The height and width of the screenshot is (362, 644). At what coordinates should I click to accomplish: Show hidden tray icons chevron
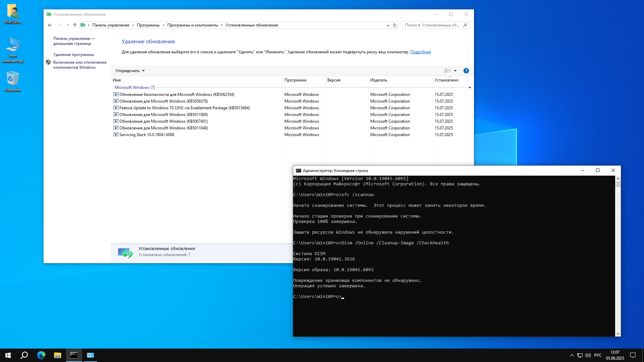click(572, 355)
